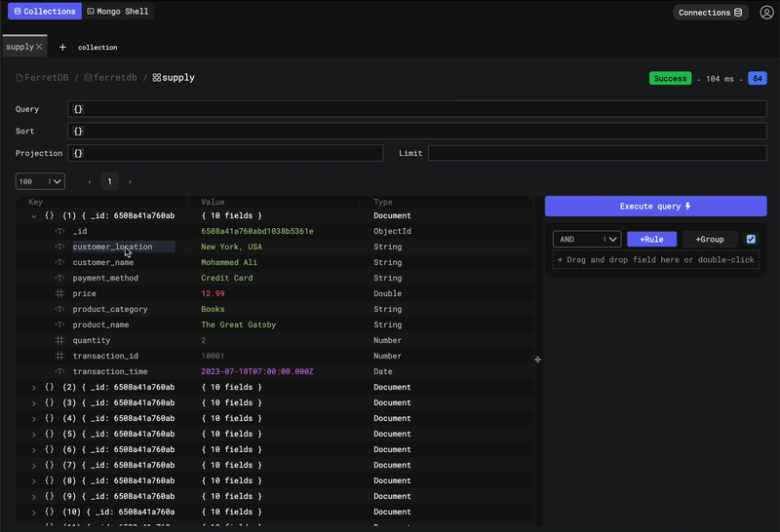Switch to the Mongo Shell tab
The width and height of the screenshot is (780, 532).
point(118,11)
